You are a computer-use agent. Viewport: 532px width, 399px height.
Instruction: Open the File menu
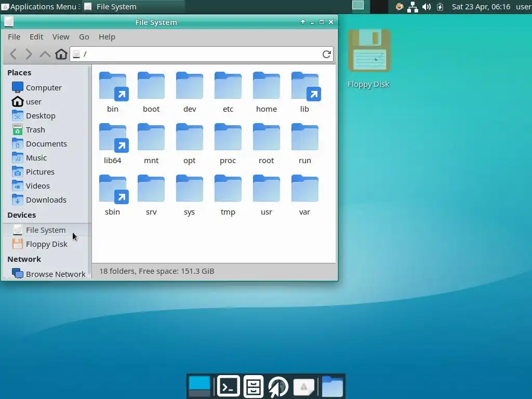(x=14, y=37)
